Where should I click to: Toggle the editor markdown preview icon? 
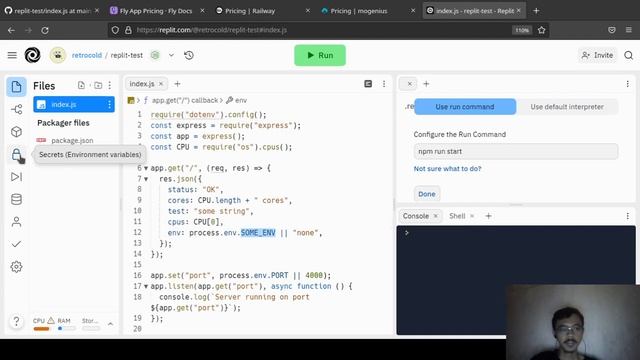tap(368, 84)
